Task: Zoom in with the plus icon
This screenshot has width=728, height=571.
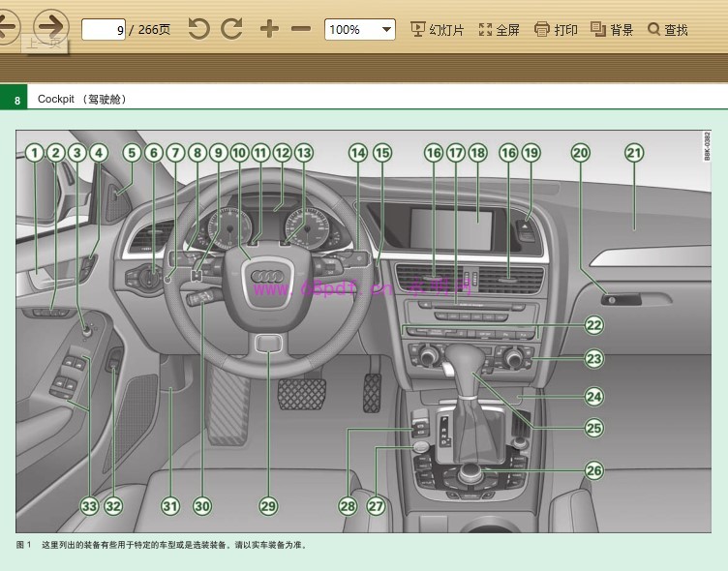Action: (x=269, y=29)
